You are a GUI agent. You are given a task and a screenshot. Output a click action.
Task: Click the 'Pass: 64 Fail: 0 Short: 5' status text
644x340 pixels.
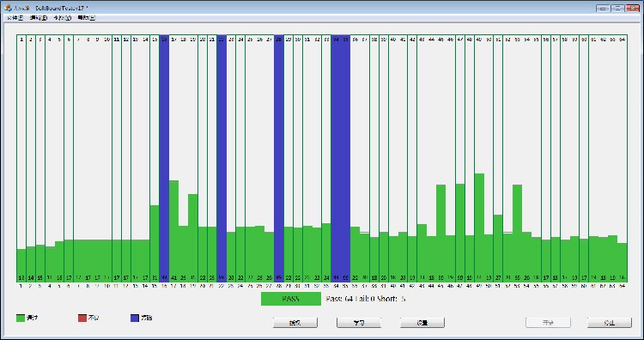[366, 299]
